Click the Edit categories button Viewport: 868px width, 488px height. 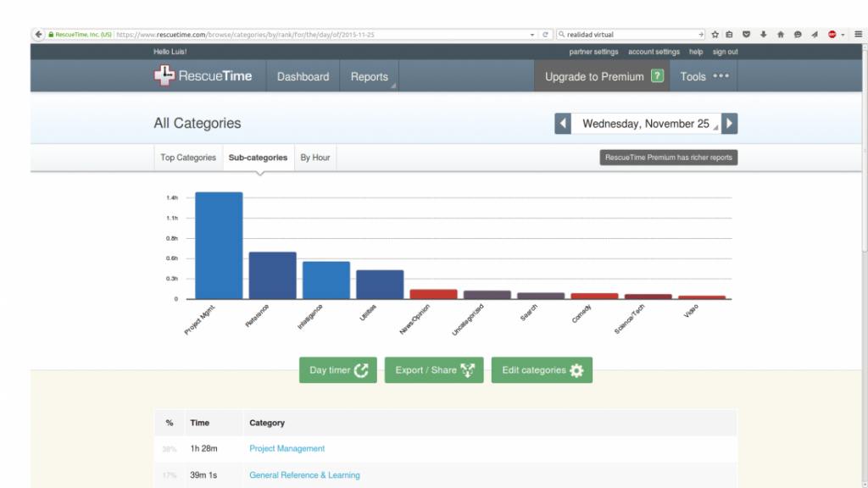point(542,370)
